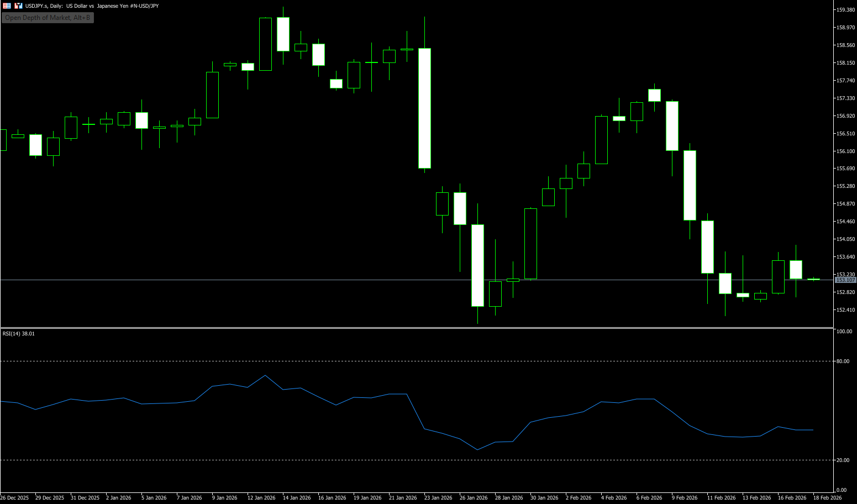Click the 80.00 label on the RSI scale
Screen dimensions: 857x504
843,361
